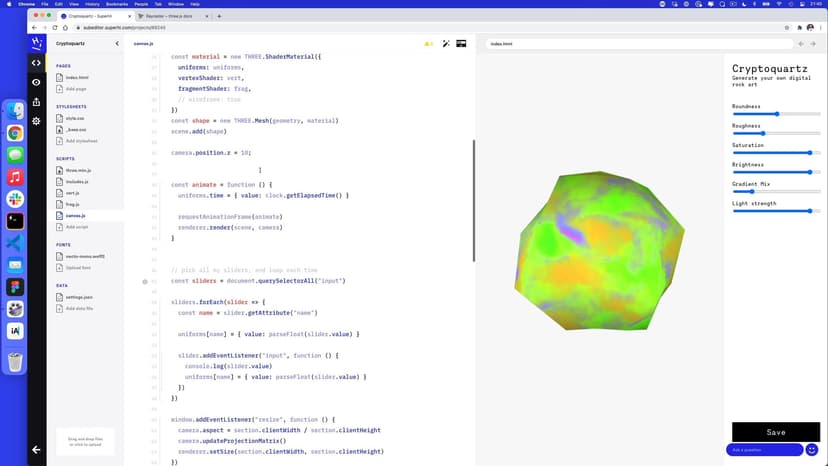Viewport: 828px width, 466px height.
Task: Open the code editor view icon
Action: tap(37, 63)
